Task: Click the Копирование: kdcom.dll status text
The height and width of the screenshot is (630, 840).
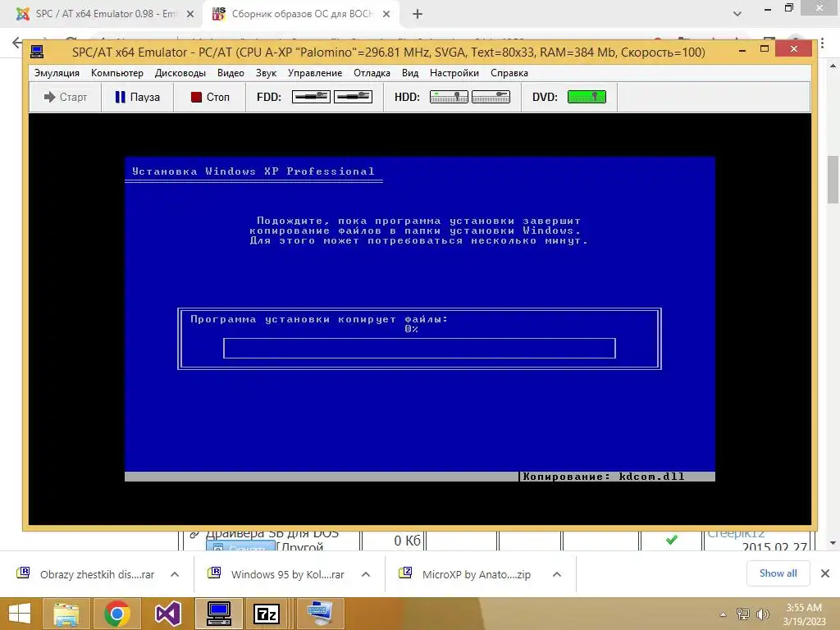Action: (603, 477)
